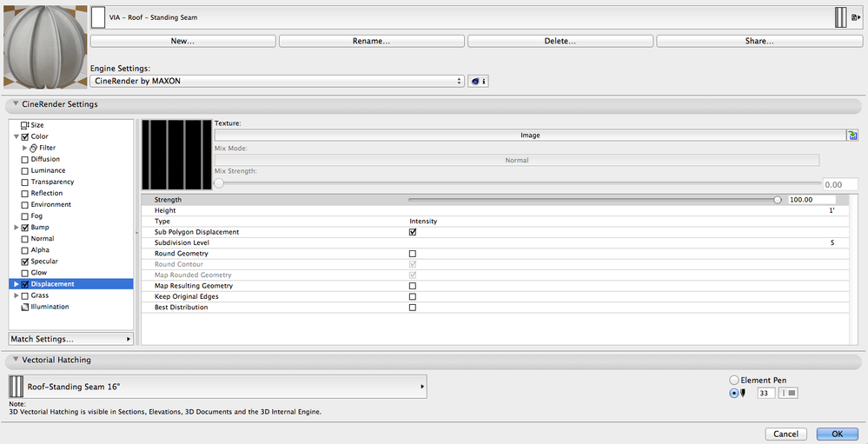Click the displacement texture preview thumbnail

(x=176, y=155)
